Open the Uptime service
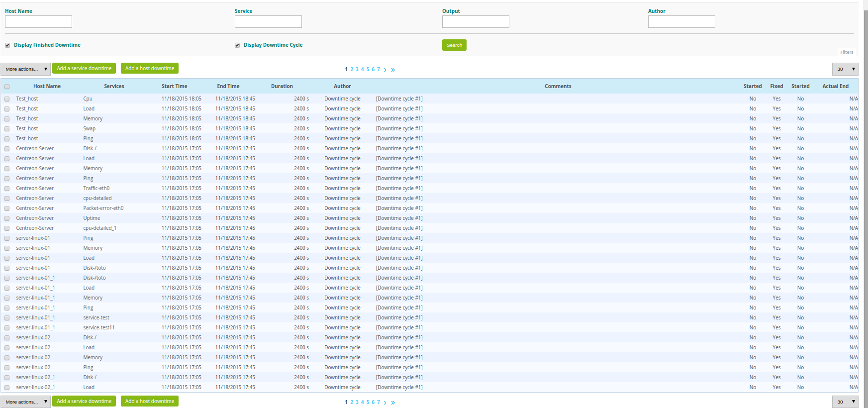This screenshot has width=868, height=408. (92, 218)
